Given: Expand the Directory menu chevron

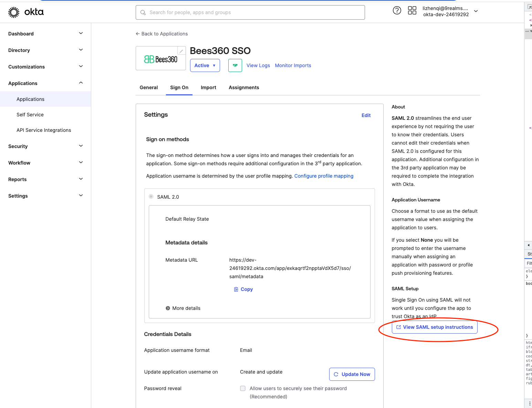Looking at the screenshot, I should 81,50.
